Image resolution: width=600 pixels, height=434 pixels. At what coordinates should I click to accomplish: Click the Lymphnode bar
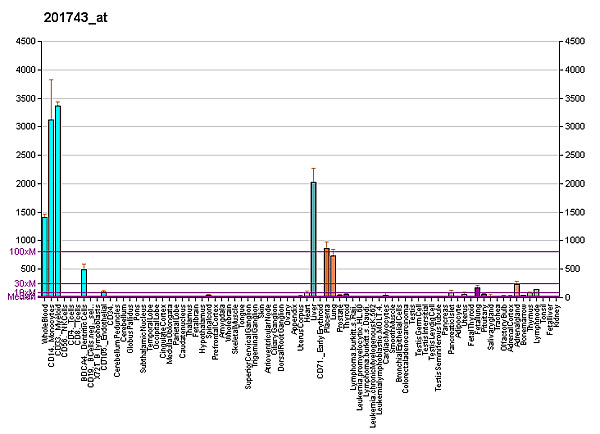536,293
